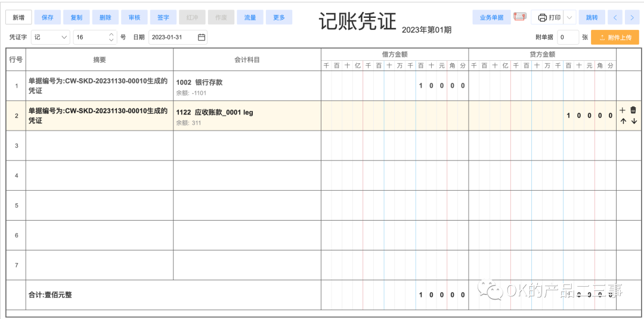Click account 1122 应收账款_0001 leg
This screenshot has height=319, width=644.
pos(215,112)
